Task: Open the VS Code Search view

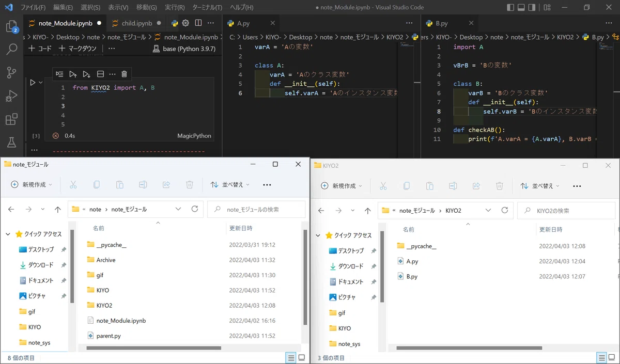Action: 11,50
